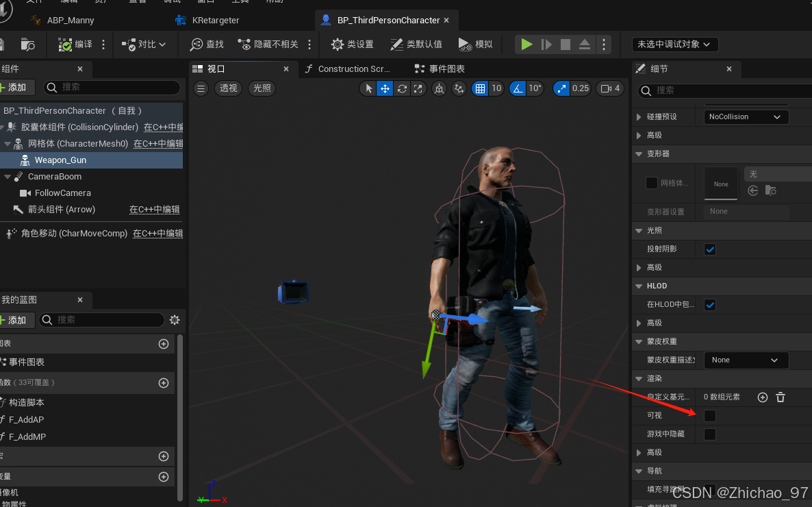Add new variable (变量) plus icon
The width and height of the screenshot is (812, 507).
(164, 477)
